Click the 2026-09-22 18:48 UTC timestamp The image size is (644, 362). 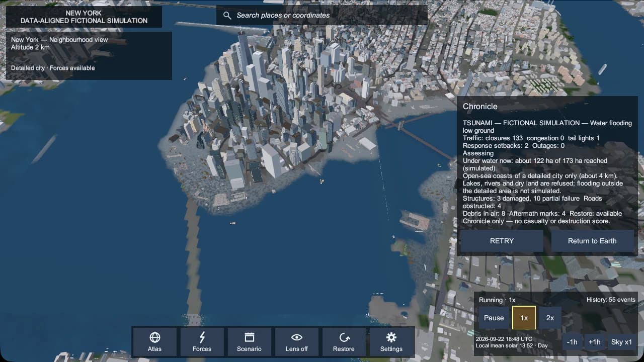(x=504, y=339)
